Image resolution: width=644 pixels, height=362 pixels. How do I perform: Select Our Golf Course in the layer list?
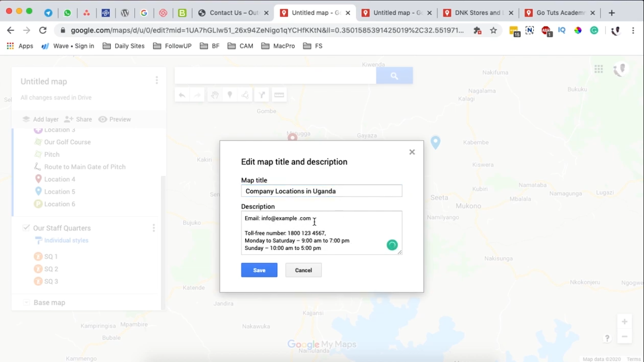tap(67, 142)
